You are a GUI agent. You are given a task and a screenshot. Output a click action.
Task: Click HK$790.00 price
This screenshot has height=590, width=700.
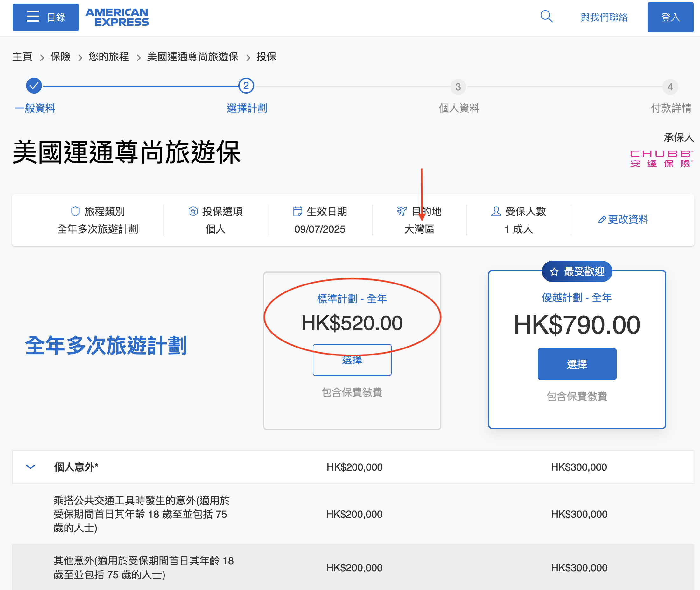(x=577, y=325)
